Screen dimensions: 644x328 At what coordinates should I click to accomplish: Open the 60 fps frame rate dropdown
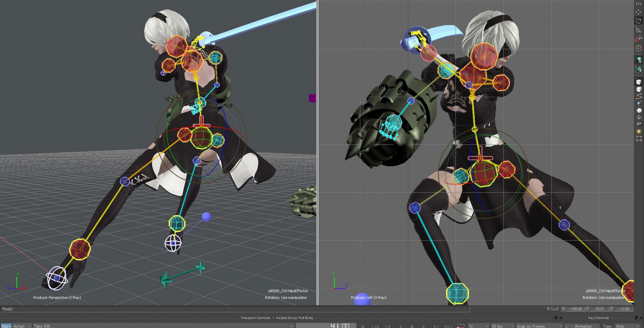501,326
